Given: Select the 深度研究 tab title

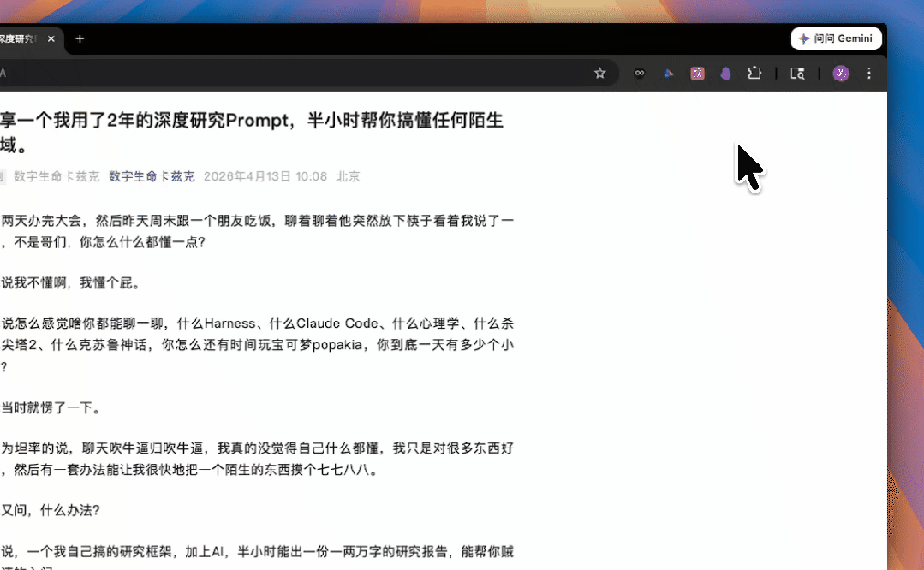Looking at the screenshot, I should 19,39.
